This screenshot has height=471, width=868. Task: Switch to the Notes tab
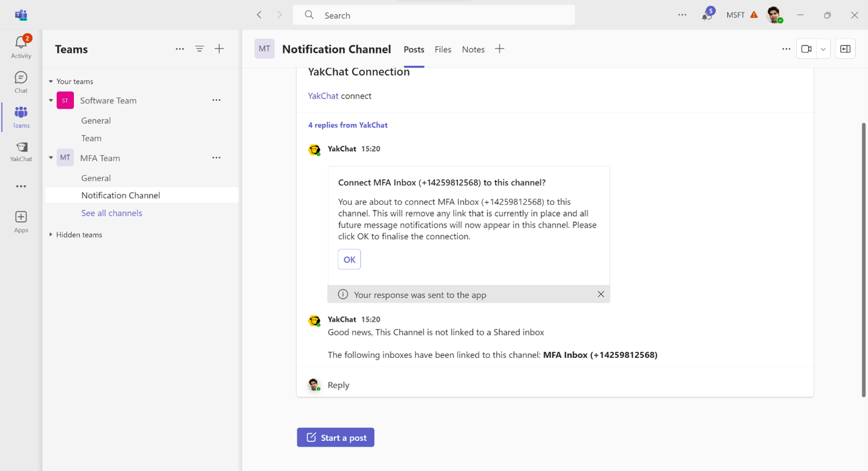click(473, 50)
